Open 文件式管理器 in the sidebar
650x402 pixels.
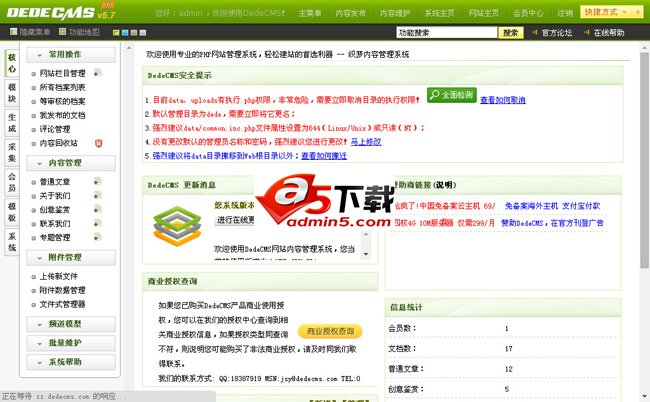(x=63, y=304)
